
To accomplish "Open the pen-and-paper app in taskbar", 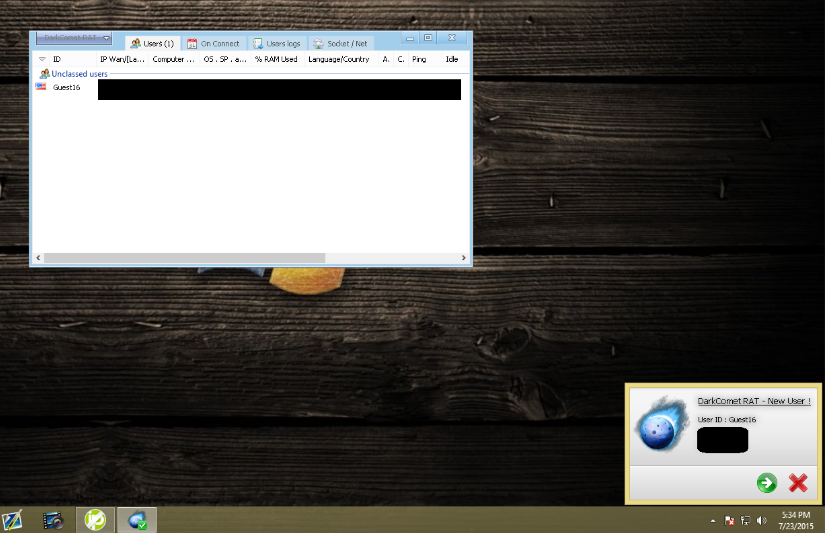I will [x=12, y=520].
